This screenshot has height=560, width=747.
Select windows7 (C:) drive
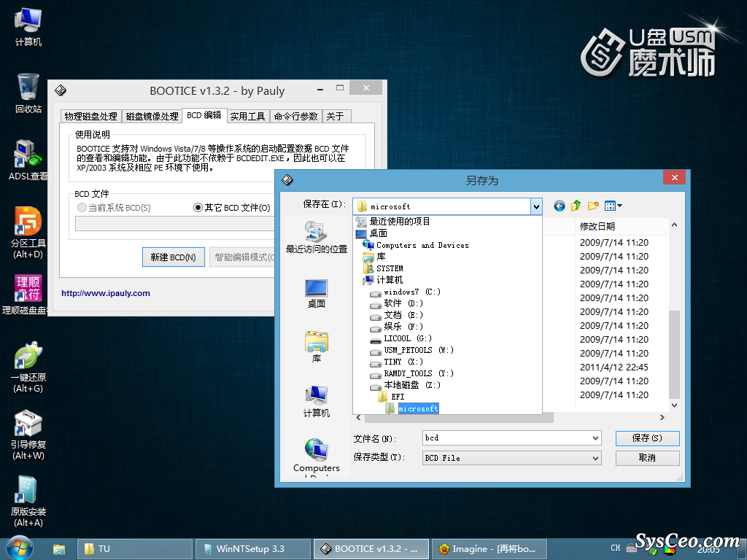406,292
